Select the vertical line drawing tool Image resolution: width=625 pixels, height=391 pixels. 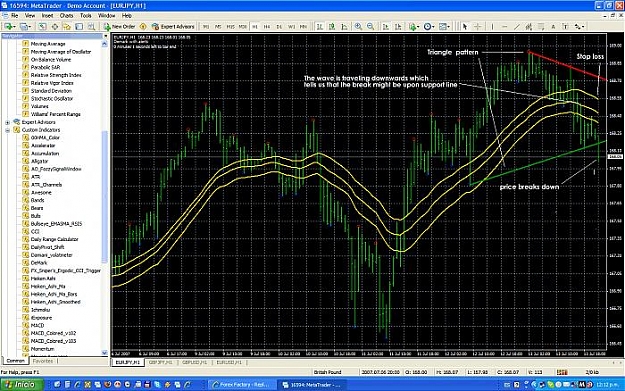(492, 26)
